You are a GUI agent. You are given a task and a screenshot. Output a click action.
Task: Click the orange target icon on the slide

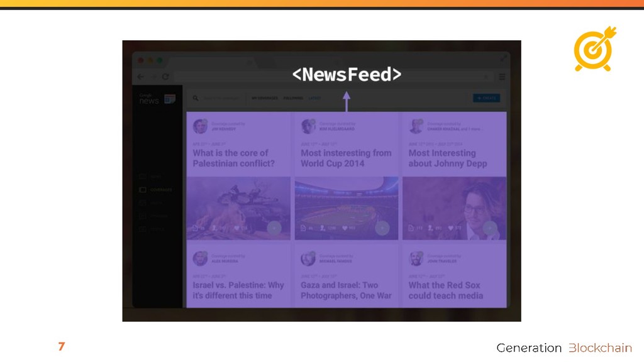tap(595, 49)
